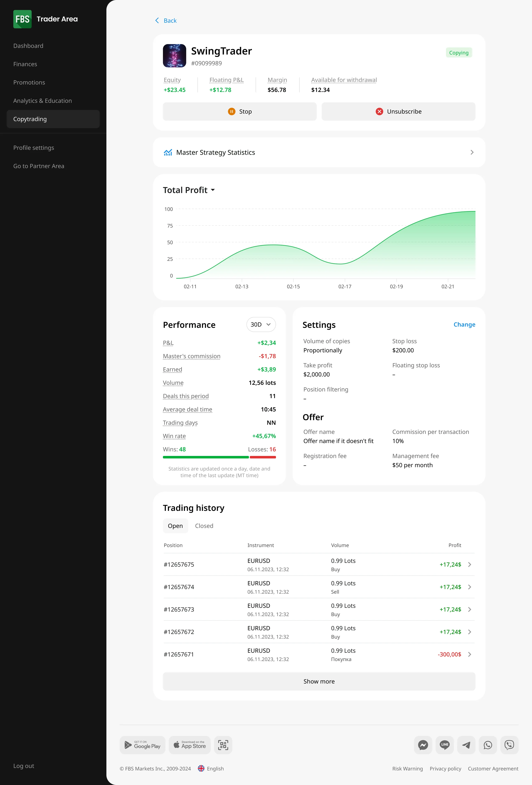Show the QR code scanner icon
This screenshot has width=532, height=785.
coord(223,745)
